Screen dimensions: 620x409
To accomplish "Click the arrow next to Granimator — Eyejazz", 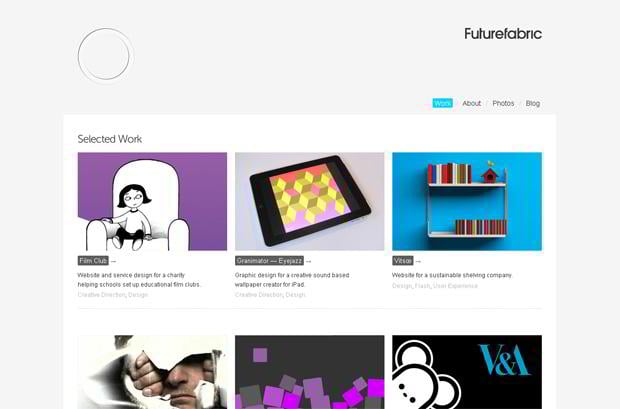I will [308, 261].
